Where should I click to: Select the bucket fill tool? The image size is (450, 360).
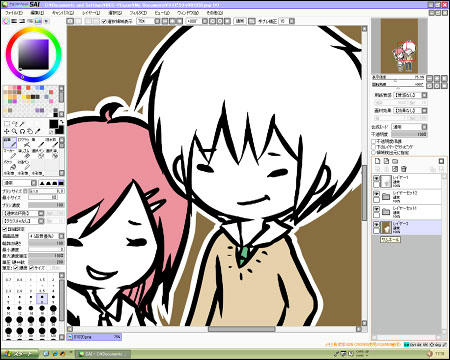[10, 165]
